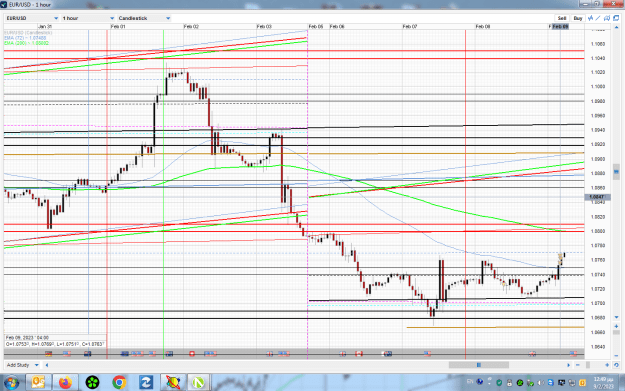The width and height of the screenshot is (625, 391).
Task: Open the EUR/USD symbol dropdown
Action: (x=32, y=18)
